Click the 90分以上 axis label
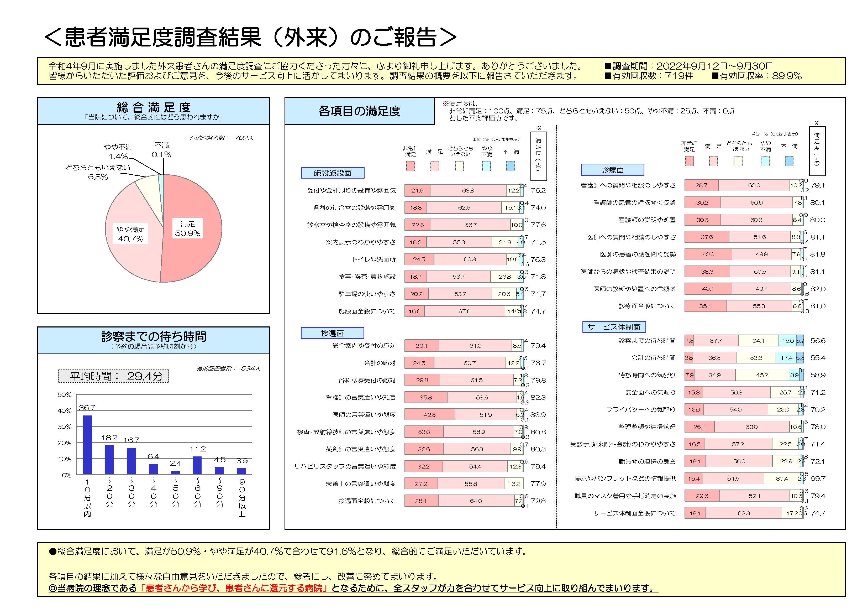The width and height of the screenshot is (868, 614). pyautogui.click(x=242, y=498)
